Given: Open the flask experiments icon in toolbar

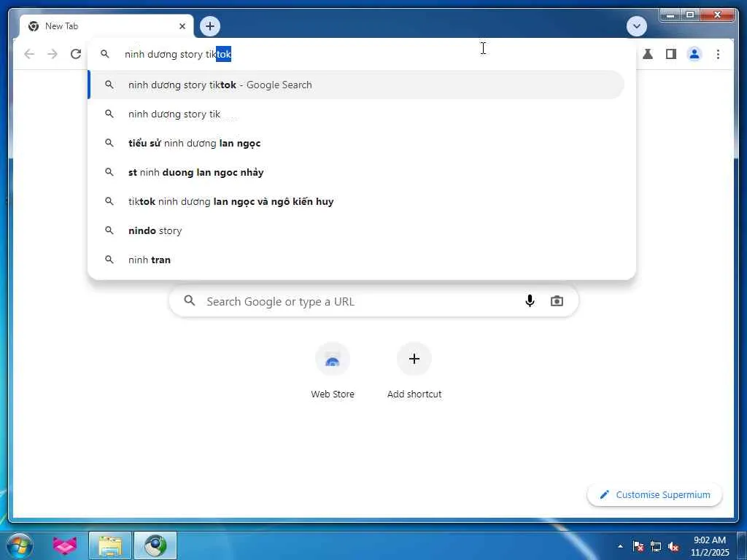Looking at the screenshot, I should [648, 54].
